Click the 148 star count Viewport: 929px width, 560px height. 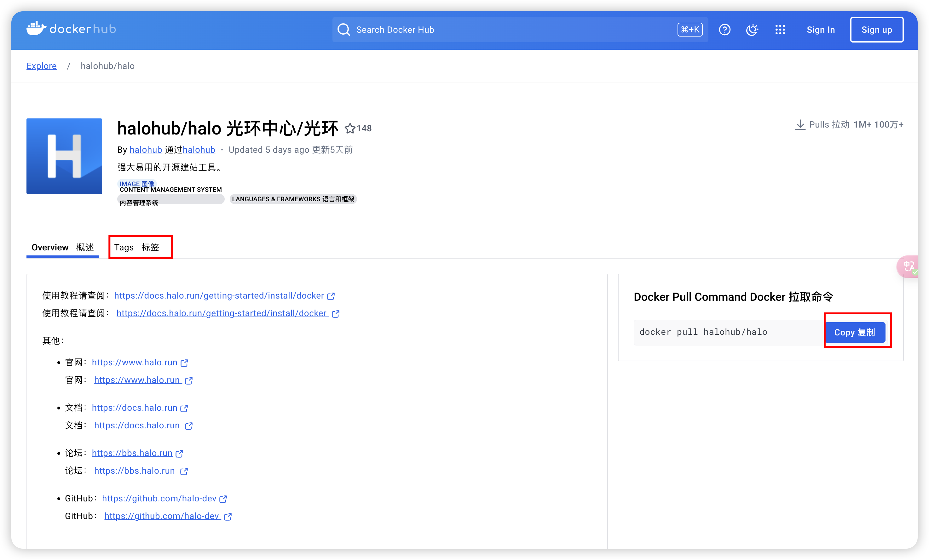(364, 129)
